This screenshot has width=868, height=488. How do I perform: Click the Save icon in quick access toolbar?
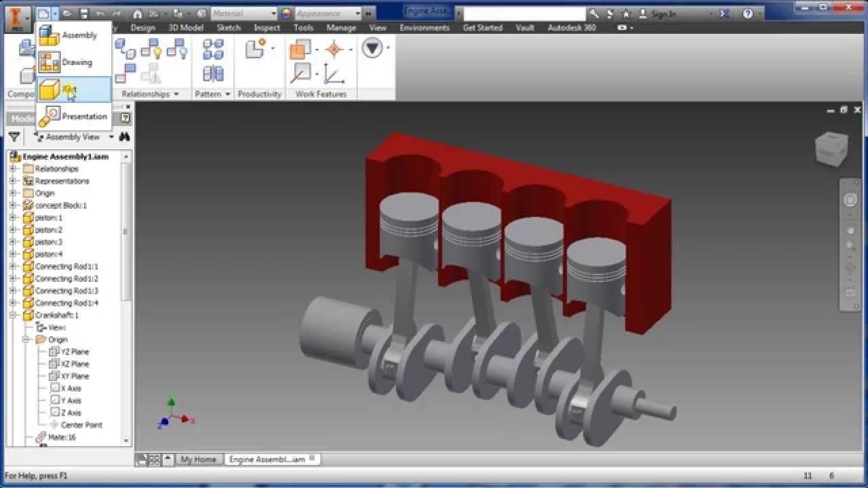(x=83, y=13)
